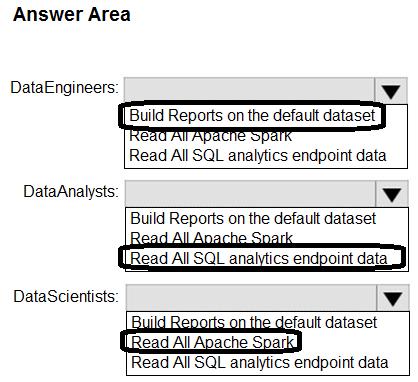Click the DataEngineers label

64,88
